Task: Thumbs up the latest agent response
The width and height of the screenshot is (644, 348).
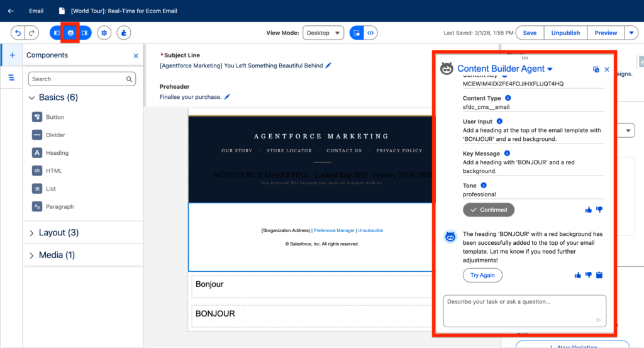Action: point(577,275)
